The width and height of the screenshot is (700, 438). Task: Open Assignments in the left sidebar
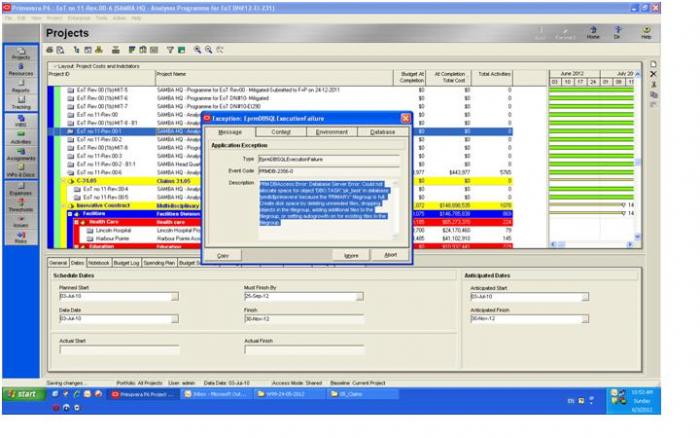click(21, 154)
